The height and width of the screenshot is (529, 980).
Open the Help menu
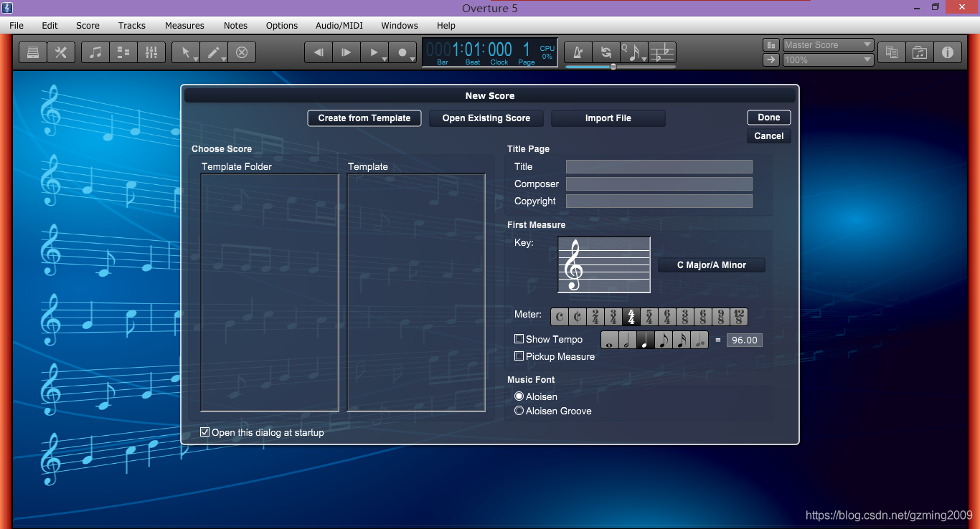click(x=446, y=25)
